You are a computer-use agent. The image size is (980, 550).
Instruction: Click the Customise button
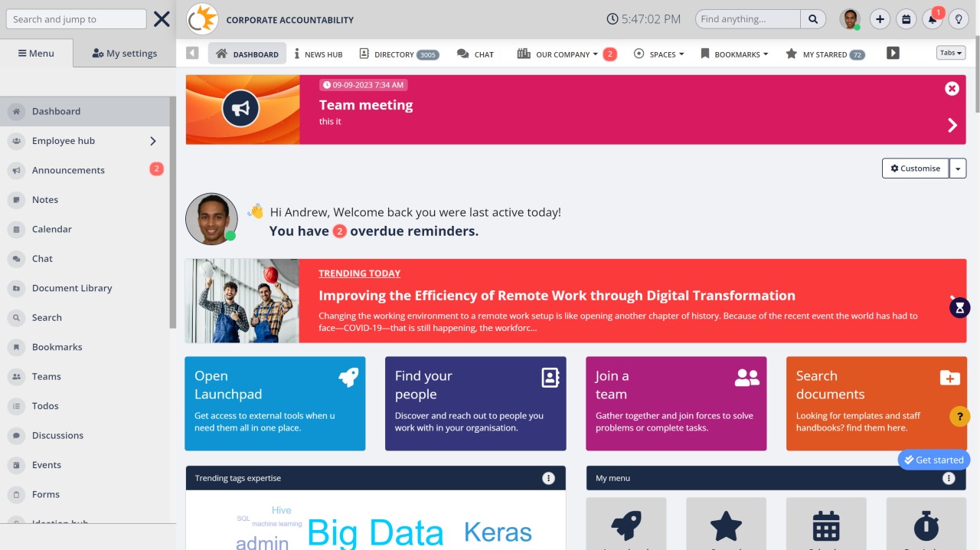click(915, 168)
